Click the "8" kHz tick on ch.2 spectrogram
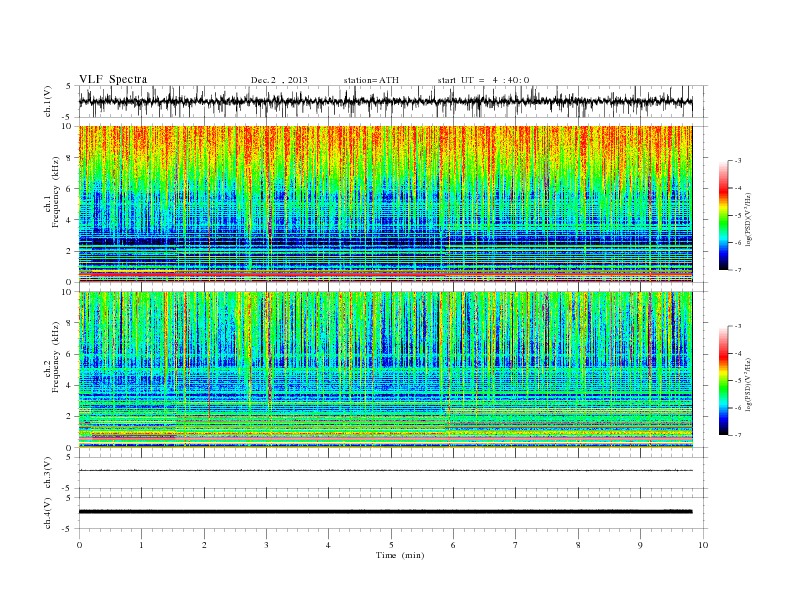This screenshot has height=612, width=792. 69,323
